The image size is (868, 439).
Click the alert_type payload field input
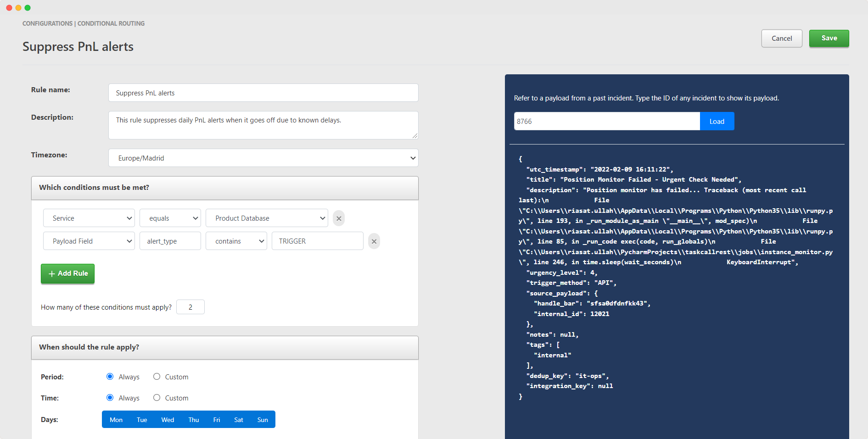(170, 241)
